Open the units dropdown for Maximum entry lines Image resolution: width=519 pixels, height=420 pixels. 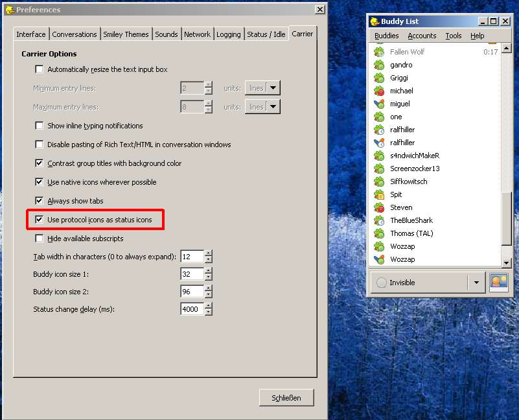coord(273,107)
